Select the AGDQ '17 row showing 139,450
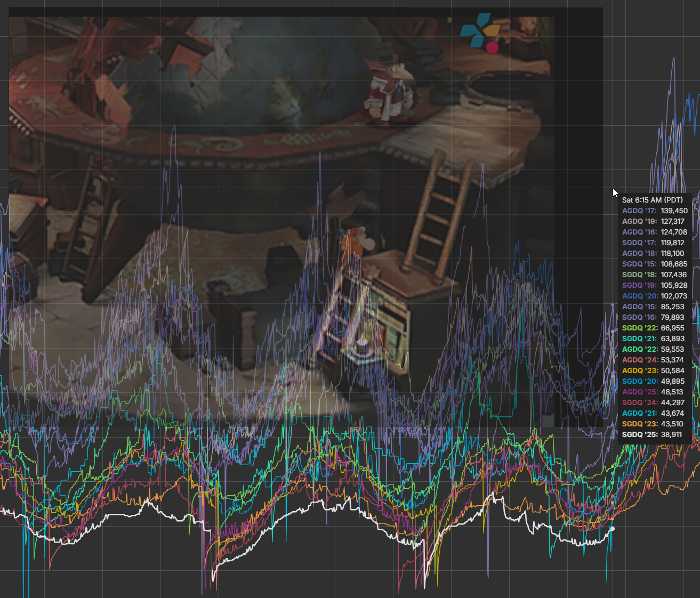 tap(655, 211)
